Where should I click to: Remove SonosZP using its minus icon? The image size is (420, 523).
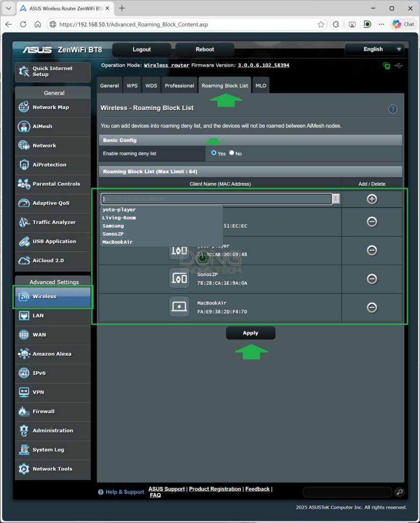pos(372,279)
